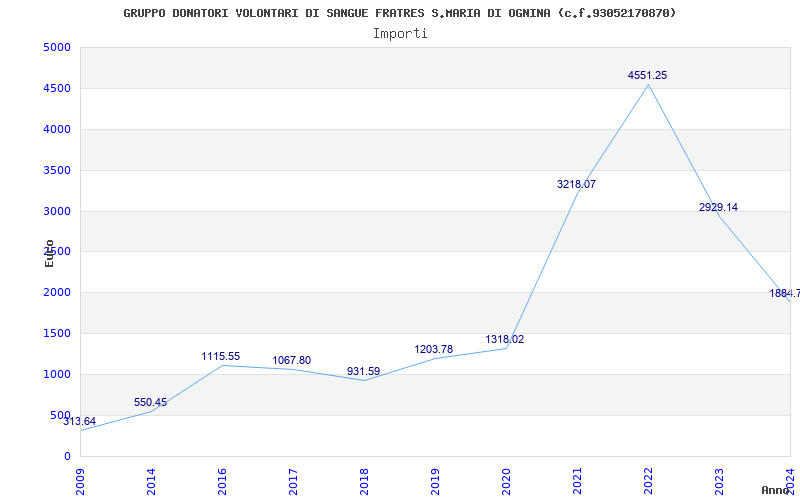800x500 pixels.
Task: Click x-axis year label 2022
Action: point(648,481)
